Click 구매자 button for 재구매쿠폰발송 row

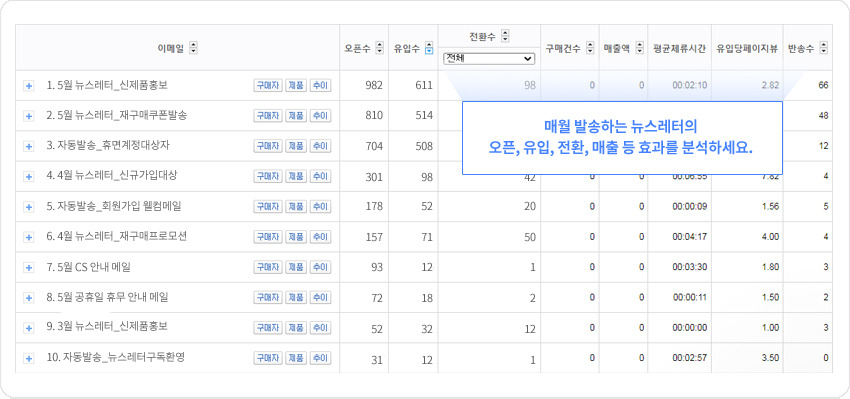[268, 116]
